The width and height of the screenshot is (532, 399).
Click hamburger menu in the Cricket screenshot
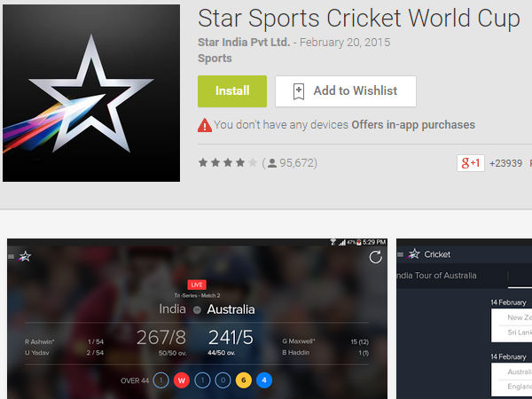coord(401,254)
